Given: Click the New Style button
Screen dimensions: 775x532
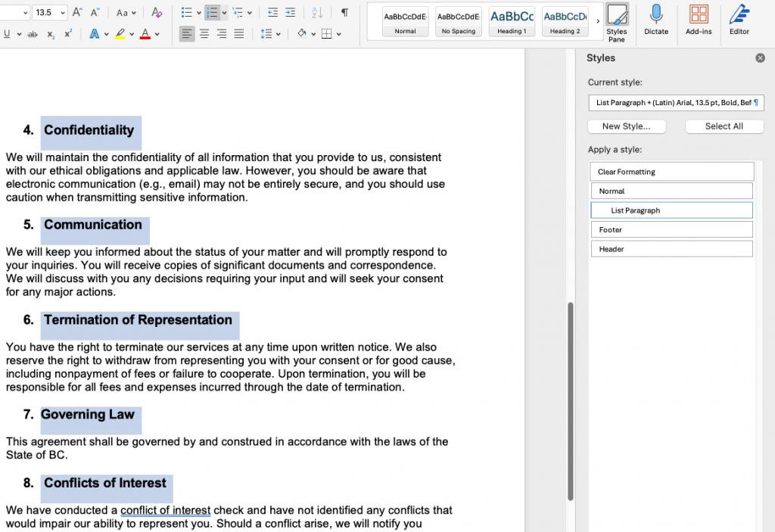Looking at the screenshot, I should tap(627, 126).
